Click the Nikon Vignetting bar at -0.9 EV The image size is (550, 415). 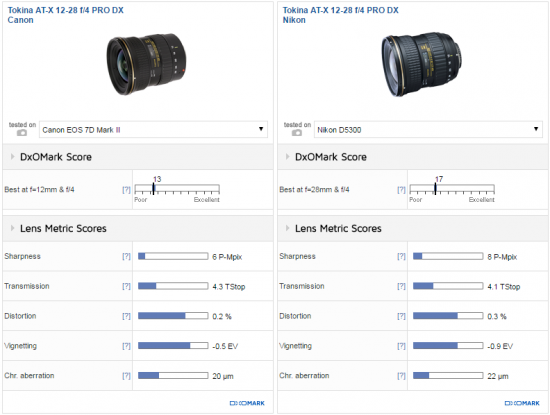click(448, 346)
